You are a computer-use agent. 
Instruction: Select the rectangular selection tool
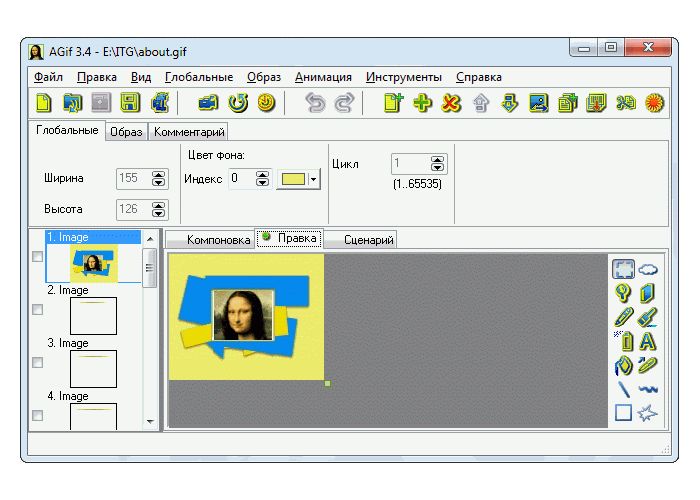click(x=623, y=269)
